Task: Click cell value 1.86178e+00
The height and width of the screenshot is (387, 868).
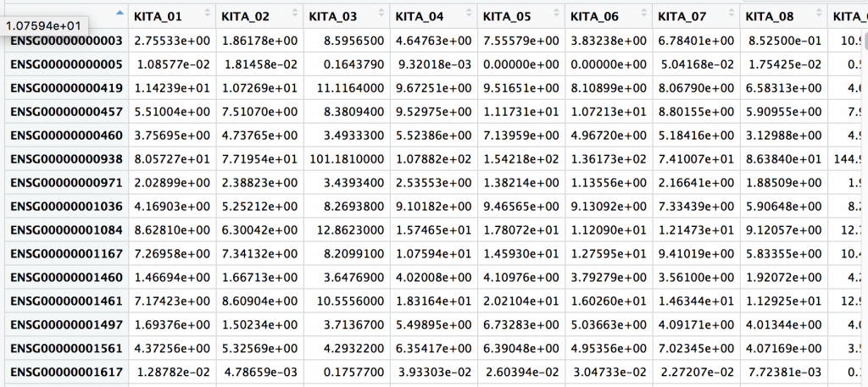Action: point(259,41)
